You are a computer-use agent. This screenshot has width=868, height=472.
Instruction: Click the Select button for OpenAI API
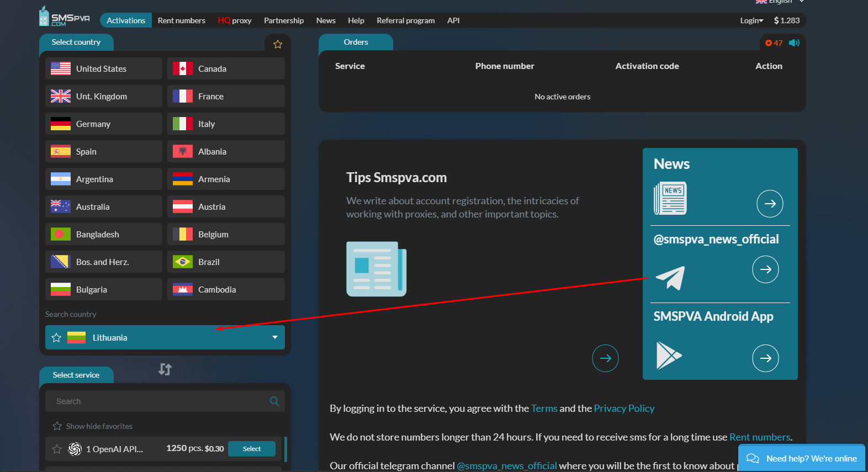click(x=252, y=449)
